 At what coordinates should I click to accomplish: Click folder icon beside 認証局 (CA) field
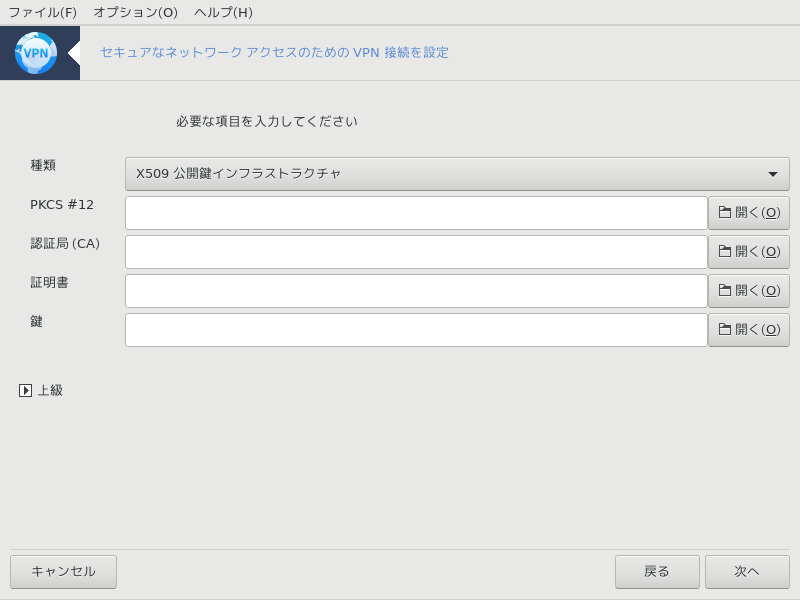click(724, 251)
